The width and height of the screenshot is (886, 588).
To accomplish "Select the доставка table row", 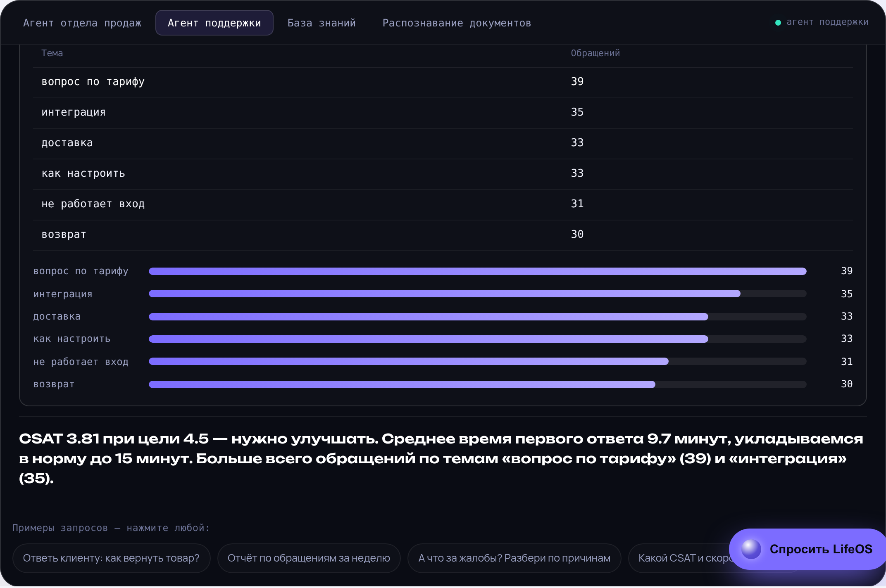I will (x=443, y=143).
